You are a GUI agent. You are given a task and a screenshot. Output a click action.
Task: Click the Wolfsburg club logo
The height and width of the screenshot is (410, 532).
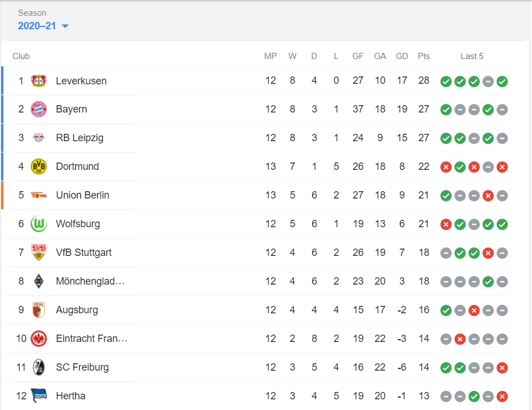click(x=39, y=224)
